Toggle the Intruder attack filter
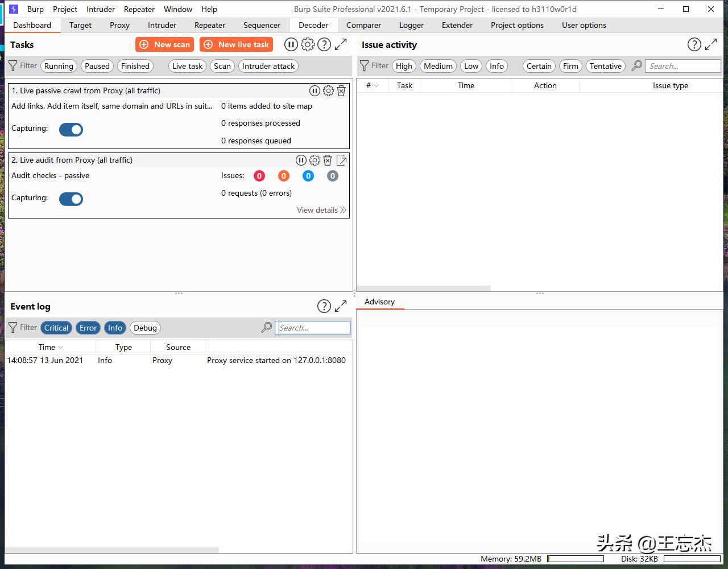Viewport: 728px width, 569px height. (268, 66)
